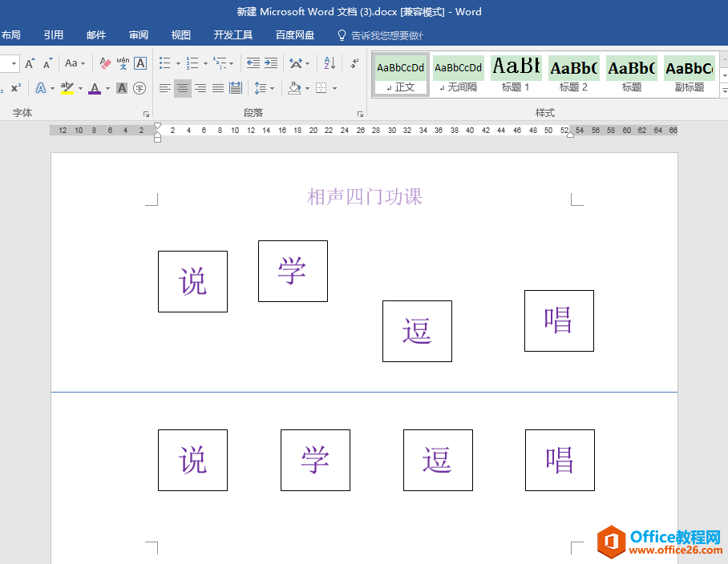Open the 布局 layout tab
728x564 pixels.
10,35
